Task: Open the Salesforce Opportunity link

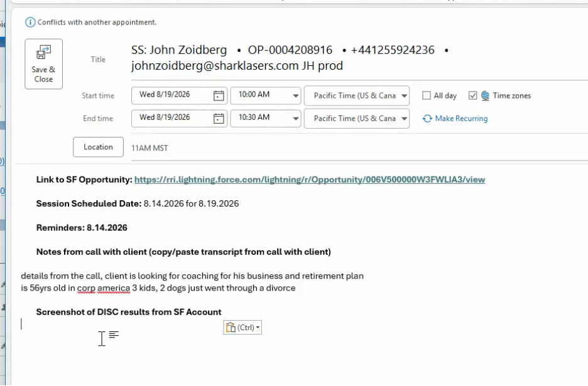Action: 309,180
